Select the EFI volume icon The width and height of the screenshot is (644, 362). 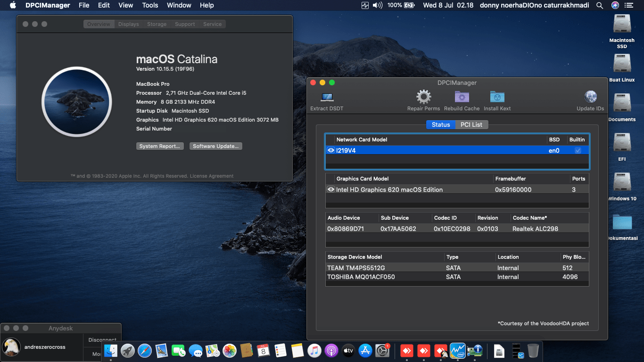(x=622, y=143)
